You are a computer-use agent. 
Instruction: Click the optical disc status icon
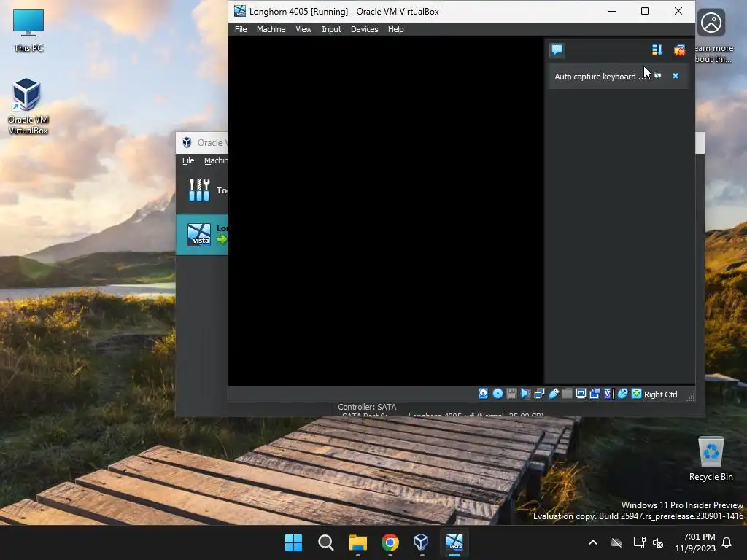click(x=498, y=393)
